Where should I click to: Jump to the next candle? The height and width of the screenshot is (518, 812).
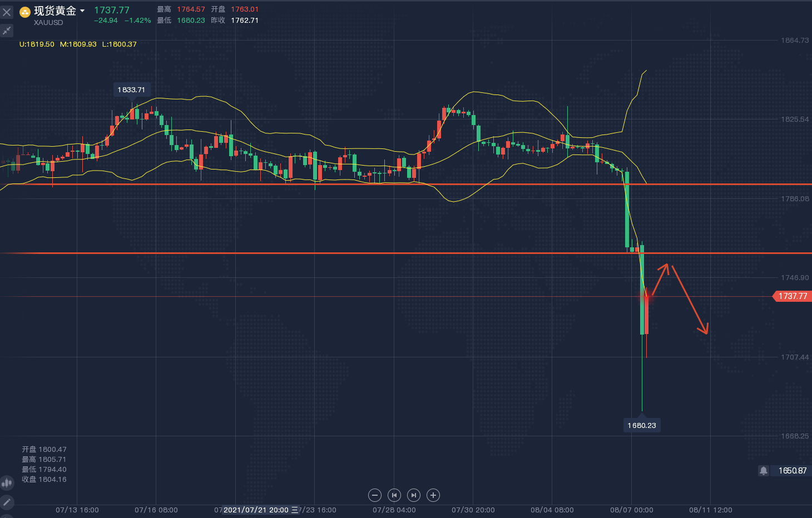tap(414, 495)
